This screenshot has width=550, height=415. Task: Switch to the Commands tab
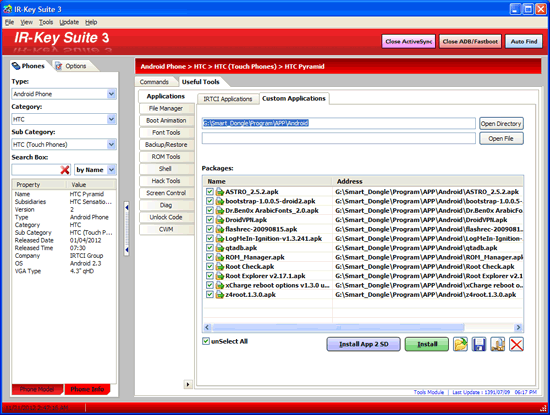[154, 82]
